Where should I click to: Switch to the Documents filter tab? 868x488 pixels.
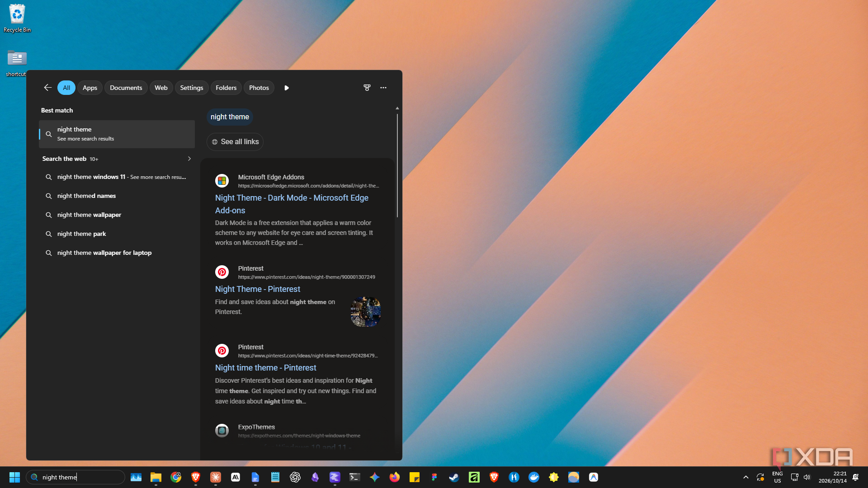point(126,88)
